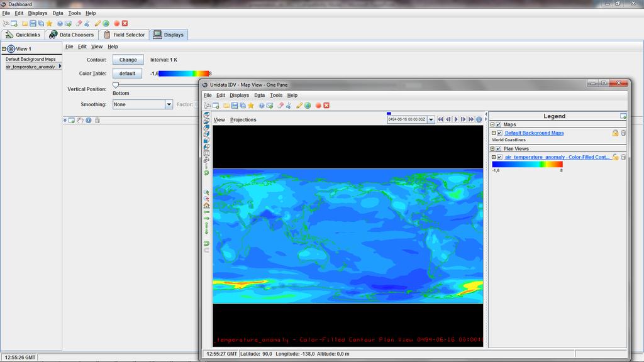This screenshot has width=644, height=362.
Task: Collapse the View 1 tree node
Action: [x=4, y=49]
